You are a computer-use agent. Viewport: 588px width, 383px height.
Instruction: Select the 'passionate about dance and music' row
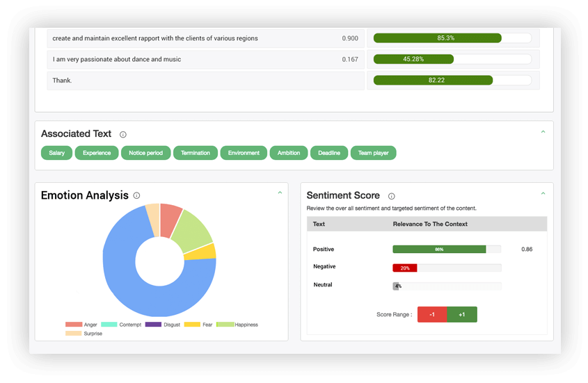(205, 59)
